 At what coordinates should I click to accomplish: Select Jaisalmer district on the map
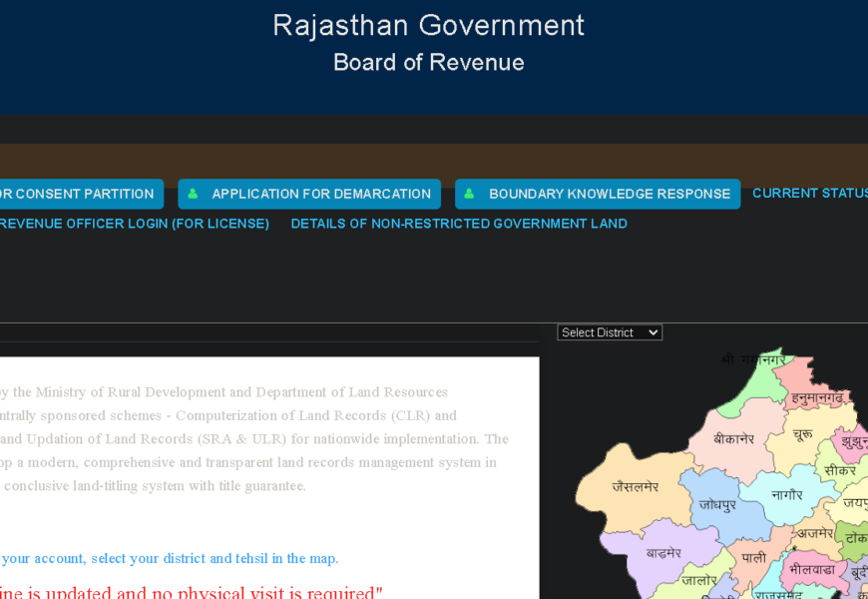click(x=635, y=487)
